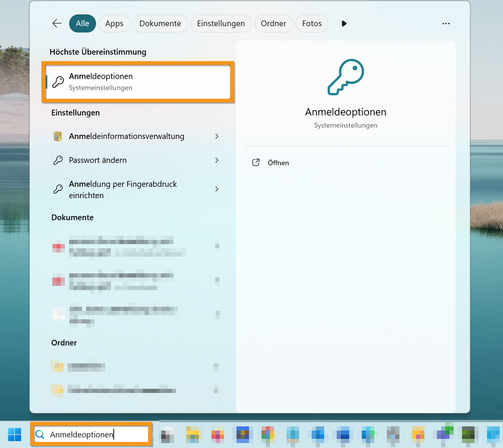Open Anmeldeoptionen top match result
Viewport: 503px width, 448px height.
coord(138,82)
